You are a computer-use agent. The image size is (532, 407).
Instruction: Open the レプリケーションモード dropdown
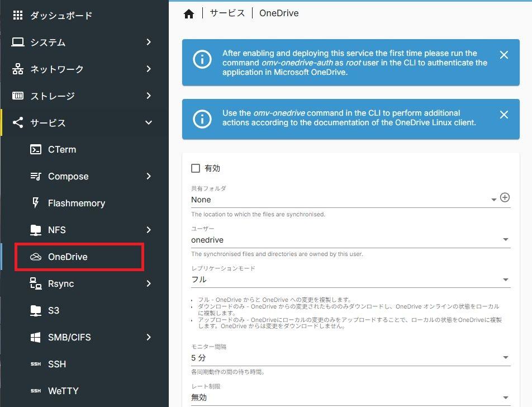pos(350,280)
